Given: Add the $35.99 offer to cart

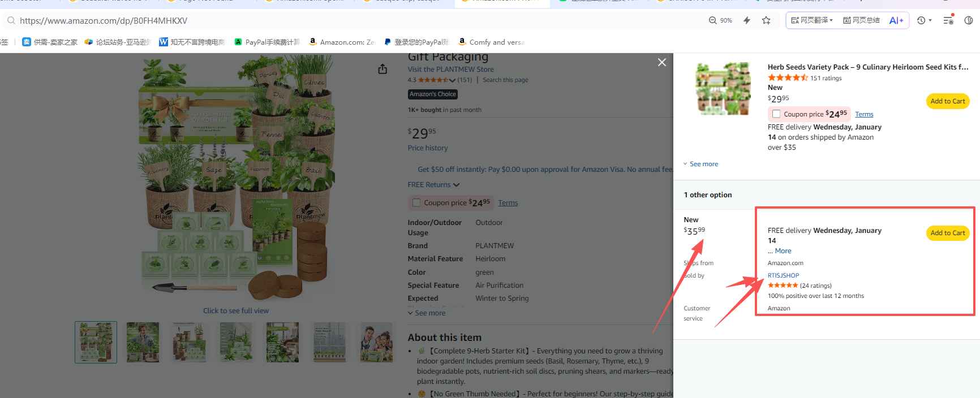Looking at the screenshot, I should (x=947, y=233).
